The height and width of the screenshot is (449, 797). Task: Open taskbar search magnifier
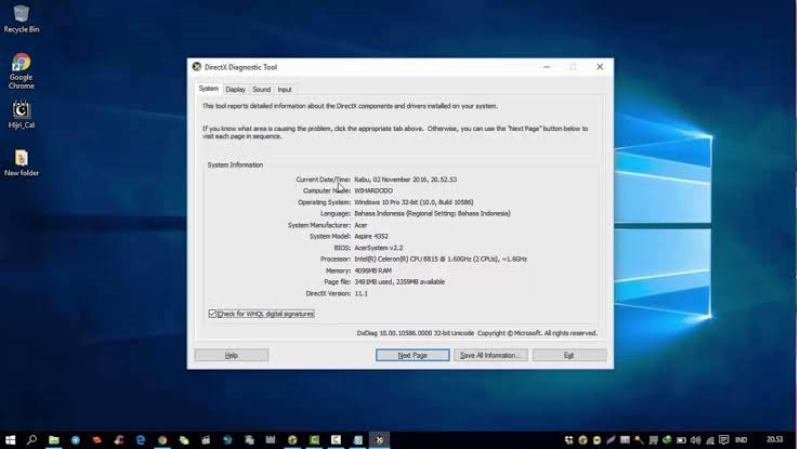[x=32, y=440]
